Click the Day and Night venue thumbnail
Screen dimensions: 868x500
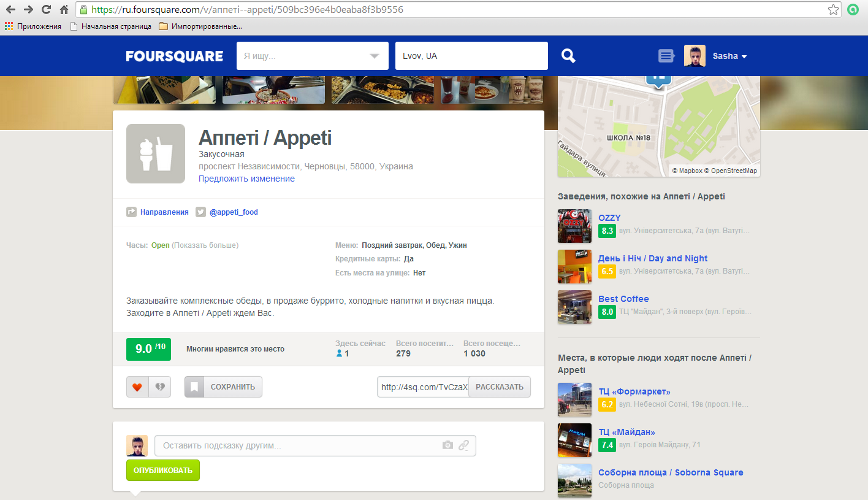574,266
